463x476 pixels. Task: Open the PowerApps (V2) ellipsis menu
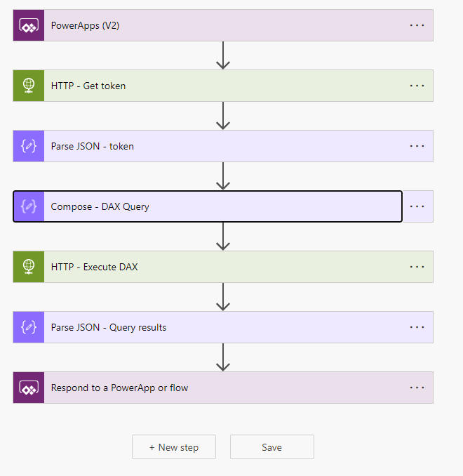click(x=417, y=25)
